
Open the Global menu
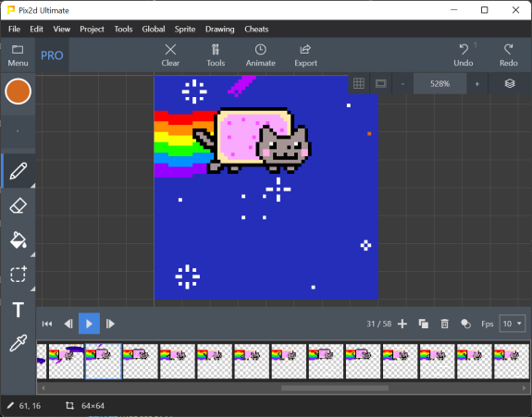click(x=154, y=30)
